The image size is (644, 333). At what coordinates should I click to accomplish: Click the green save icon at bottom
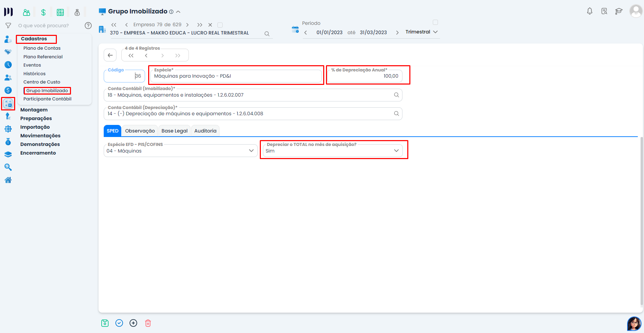point(105,323)
